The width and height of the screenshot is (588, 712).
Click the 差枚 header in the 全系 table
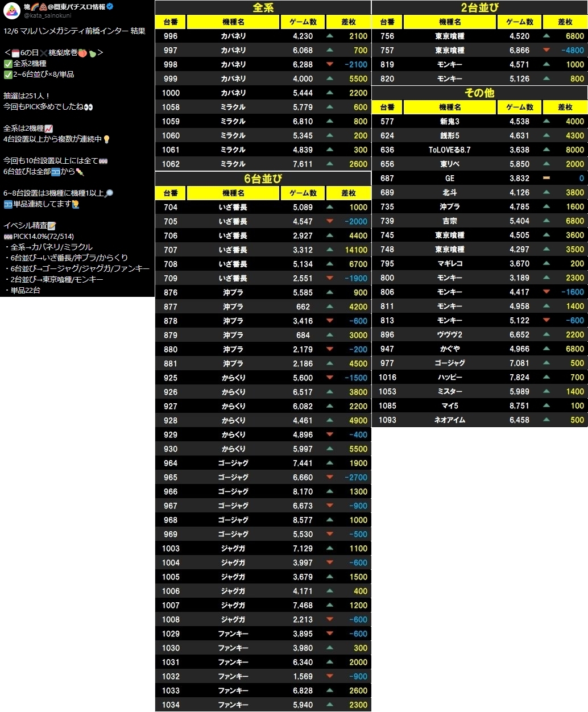point(349,22)
